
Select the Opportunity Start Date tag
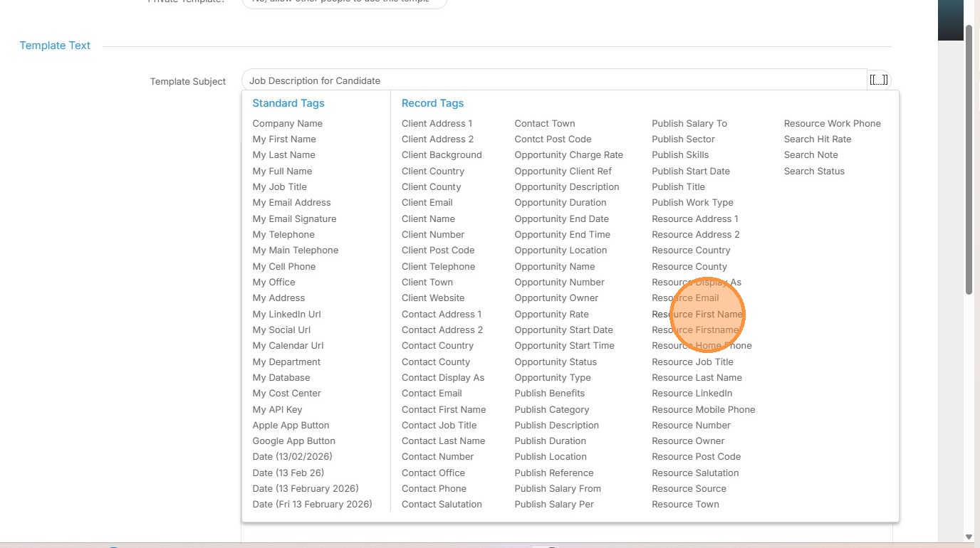pos(564,330)
